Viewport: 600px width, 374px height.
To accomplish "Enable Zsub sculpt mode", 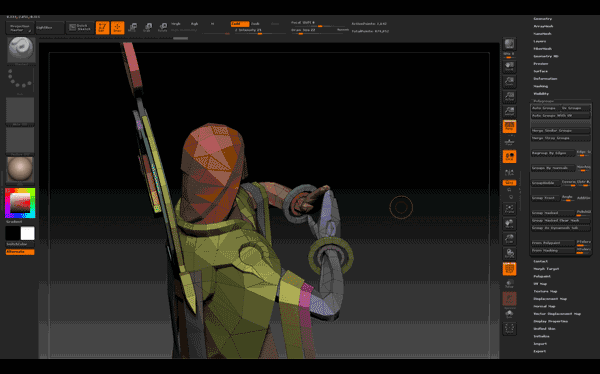I will pyautogui.click(x=256, y=24).
